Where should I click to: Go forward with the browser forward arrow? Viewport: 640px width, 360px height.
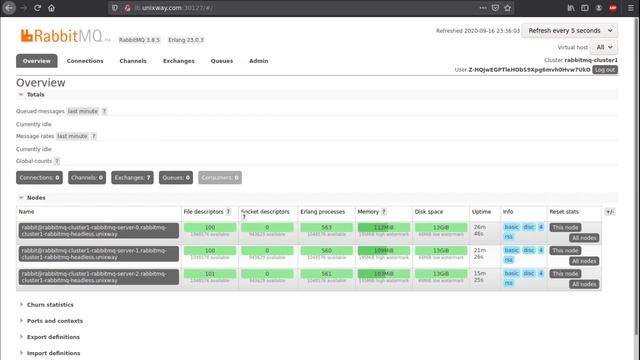click(x=24, y=8)
